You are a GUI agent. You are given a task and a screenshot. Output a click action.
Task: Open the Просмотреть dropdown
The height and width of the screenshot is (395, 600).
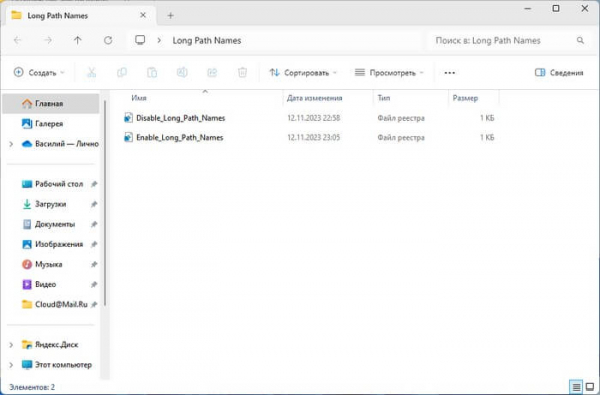pyautogui.click(x=389, y=73)
